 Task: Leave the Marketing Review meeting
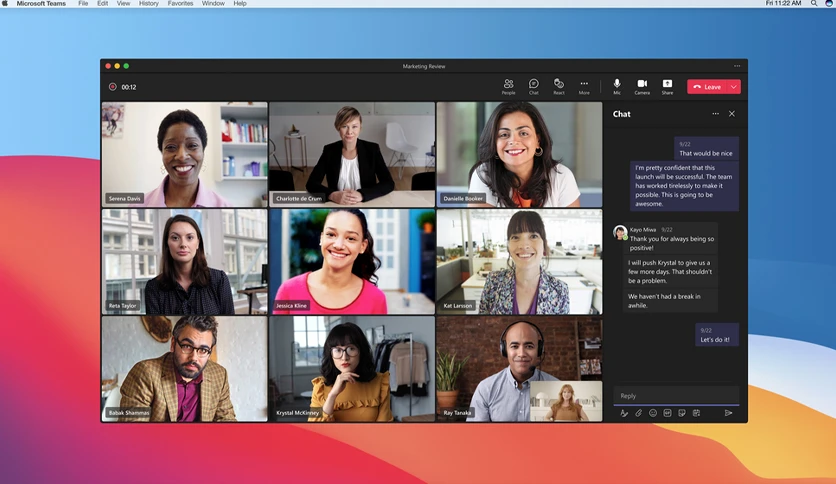click(x=708, y=87)
